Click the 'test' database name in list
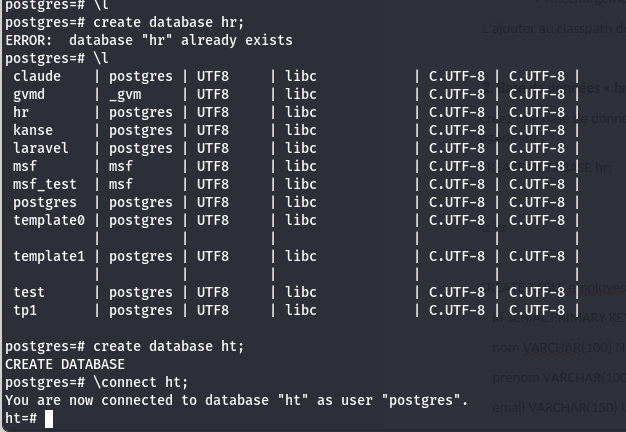626x432 pixels. [x=29, y=292]
